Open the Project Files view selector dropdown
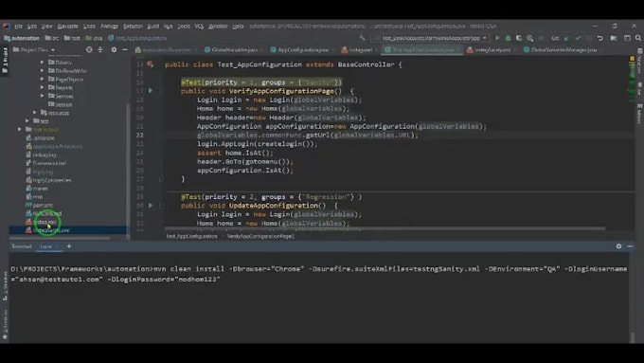The width and height of the screenshot is (644, 363). 34,49
